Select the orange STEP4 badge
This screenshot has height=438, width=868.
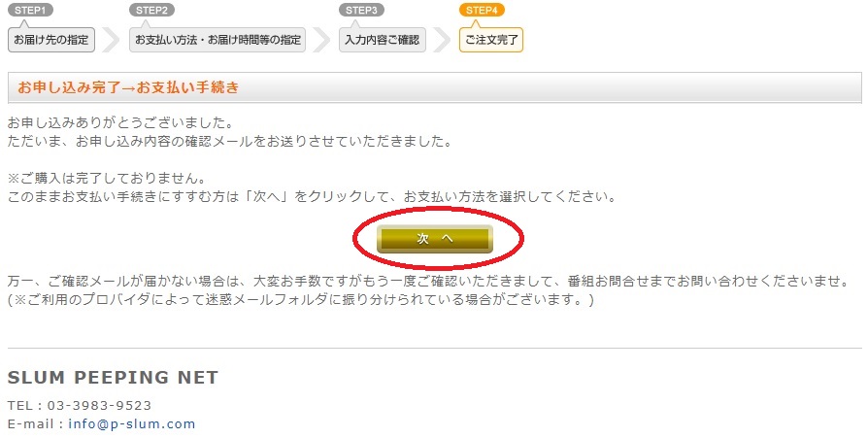pos(482,10)
